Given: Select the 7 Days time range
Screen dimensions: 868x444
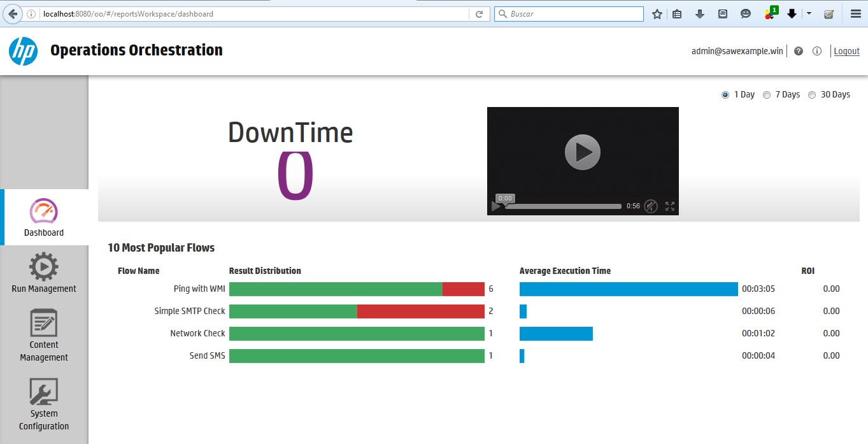Looking at the screenshot, I should [767, 95].
